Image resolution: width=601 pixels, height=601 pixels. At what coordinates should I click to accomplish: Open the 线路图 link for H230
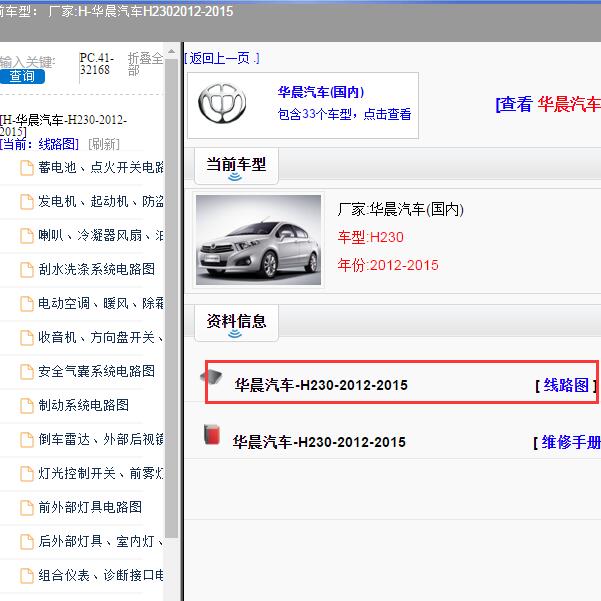(x=566, y=385)
